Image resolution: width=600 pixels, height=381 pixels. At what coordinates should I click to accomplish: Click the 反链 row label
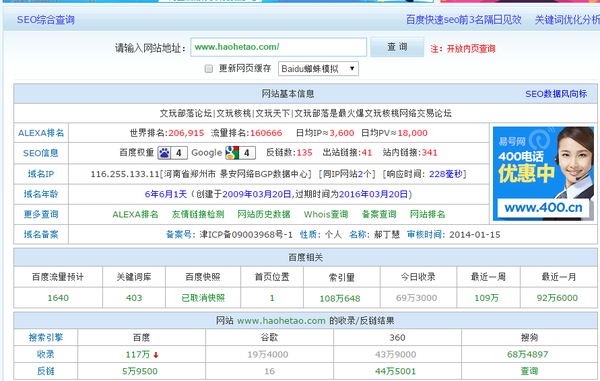point(46,371)
